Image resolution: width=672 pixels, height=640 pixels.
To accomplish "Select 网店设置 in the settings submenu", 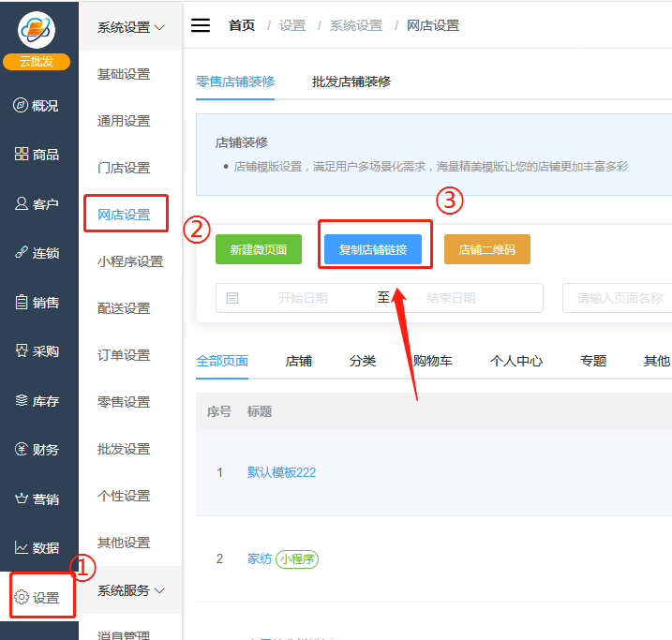I will click(x=124, y=215).
